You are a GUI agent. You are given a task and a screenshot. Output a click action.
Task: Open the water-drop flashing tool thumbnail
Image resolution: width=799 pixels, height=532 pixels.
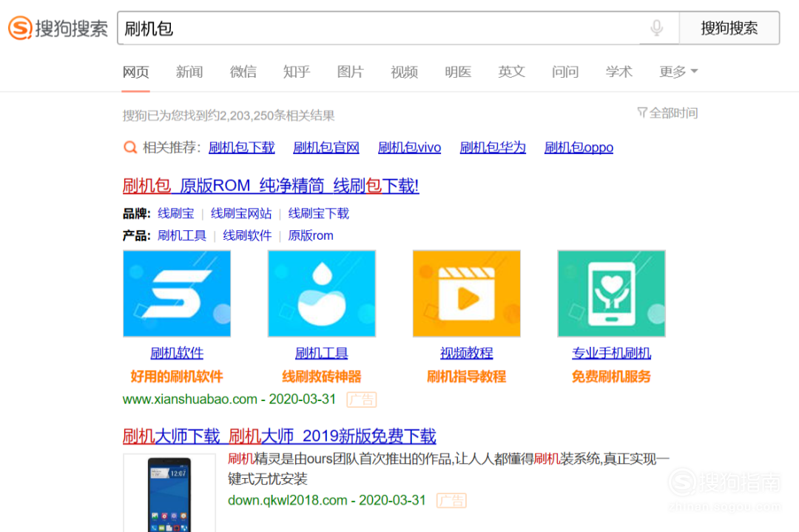322,294
